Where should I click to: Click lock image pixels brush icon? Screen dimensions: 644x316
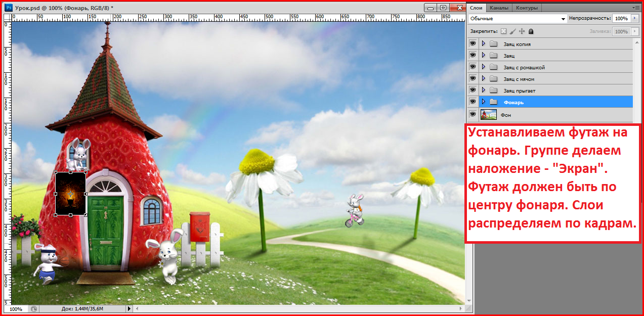(512, 31)
